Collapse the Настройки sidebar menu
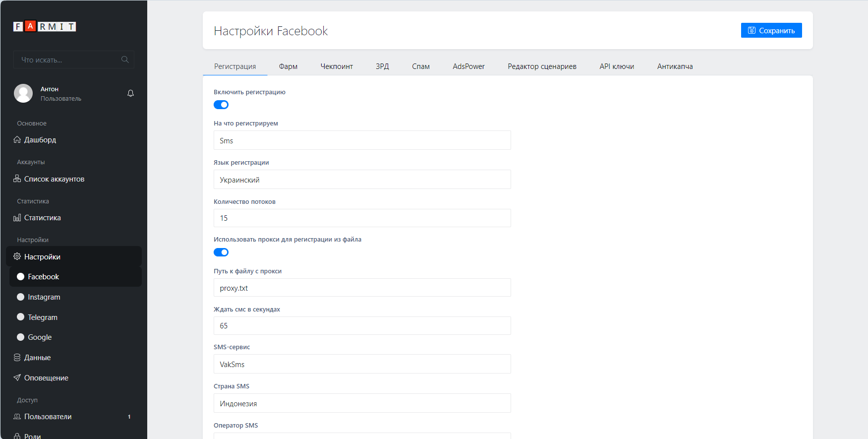This screenshot has height=439, width=868. click(74, 256)
